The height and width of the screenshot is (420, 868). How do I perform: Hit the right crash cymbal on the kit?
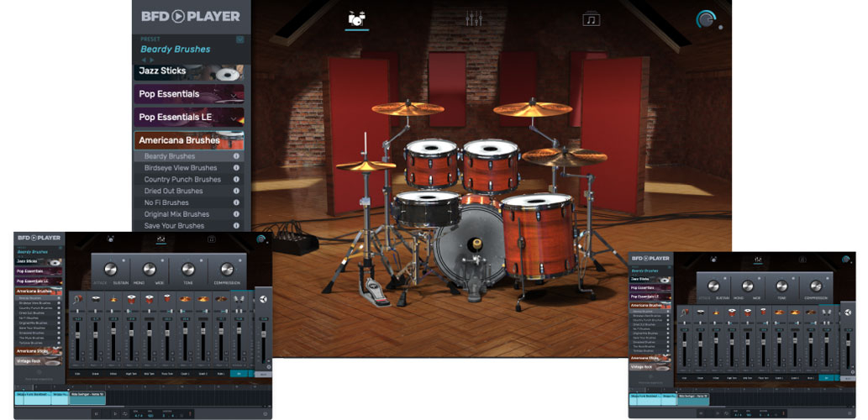(x=533, y=109)
